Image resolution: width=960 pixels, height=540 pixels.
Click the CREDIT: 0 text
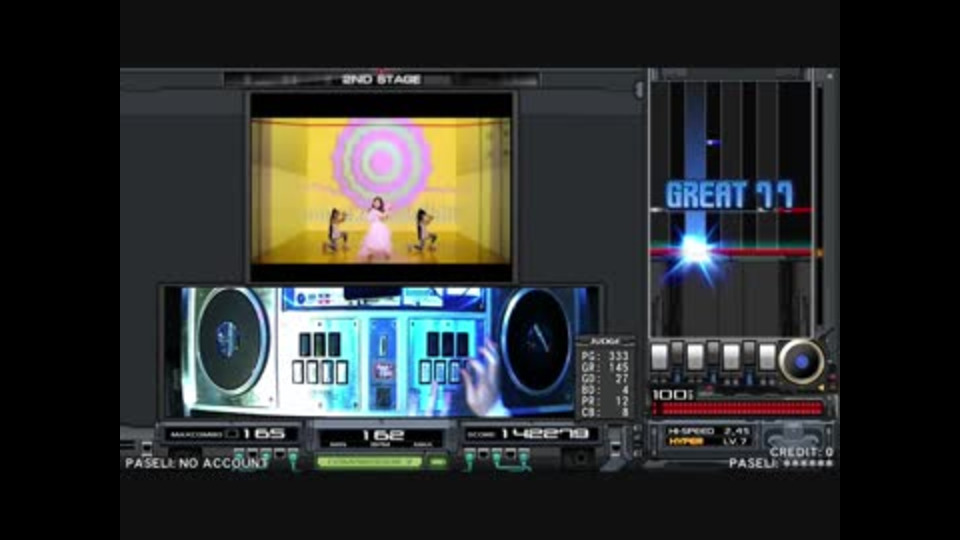point(801,452)
